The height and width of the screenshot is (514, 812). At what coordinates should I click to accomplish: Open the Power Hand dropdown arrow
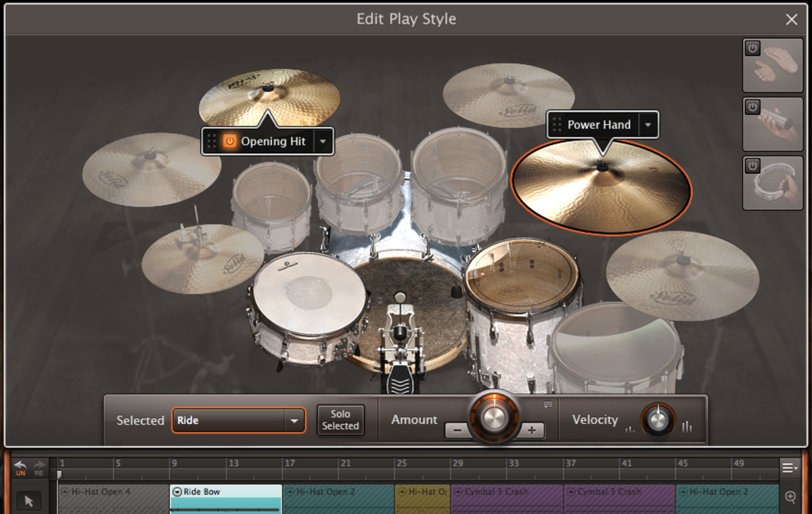648,125
